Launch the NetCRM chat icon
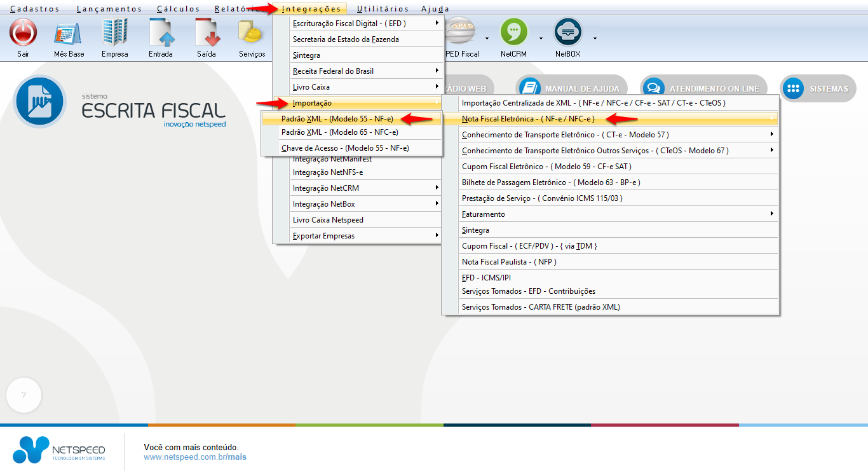Screen dimensions: 868x475 click(514, 32)
